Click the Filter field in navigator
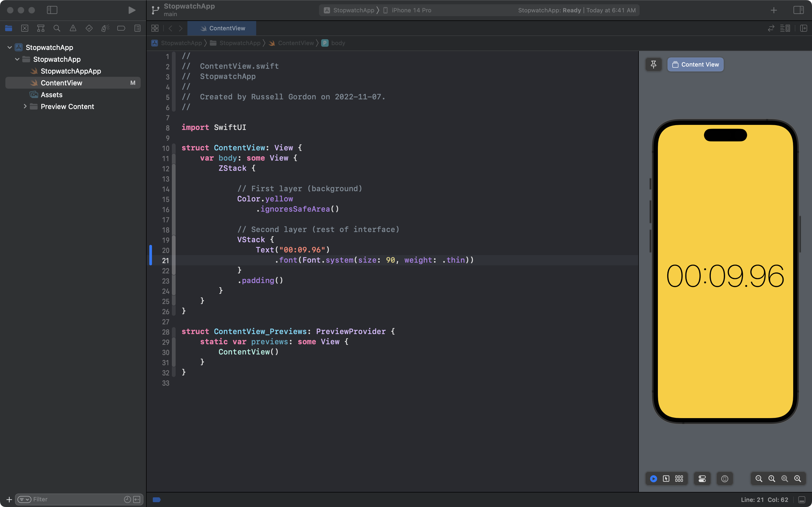 coord(77,499)
